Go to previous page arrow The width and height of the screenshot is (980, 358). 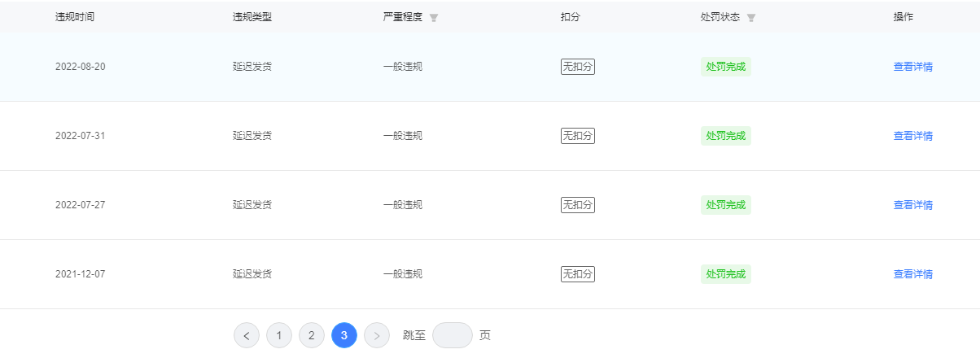tap(247, 335)
